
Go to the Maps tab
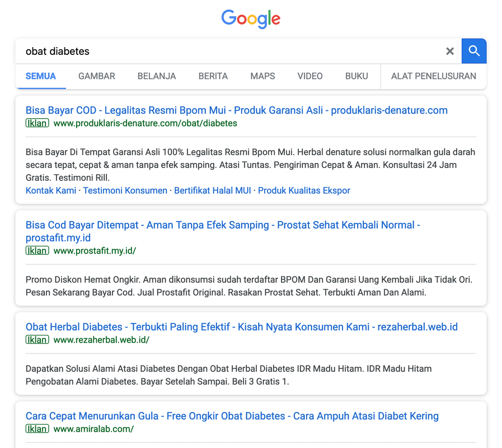[x=262, y=76]
